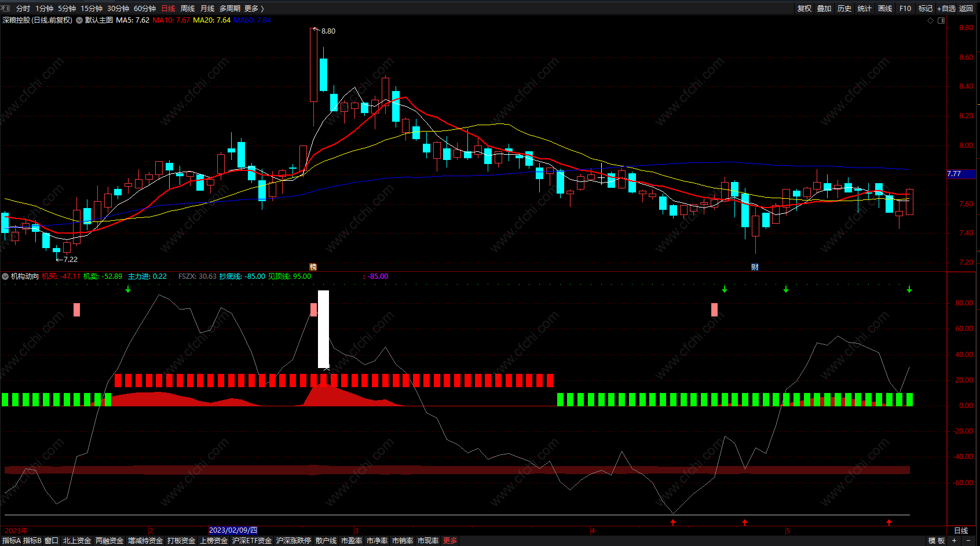Click the 默认主图 indicator label
Viewport: 980px width, 546px height.
point(99,20)
